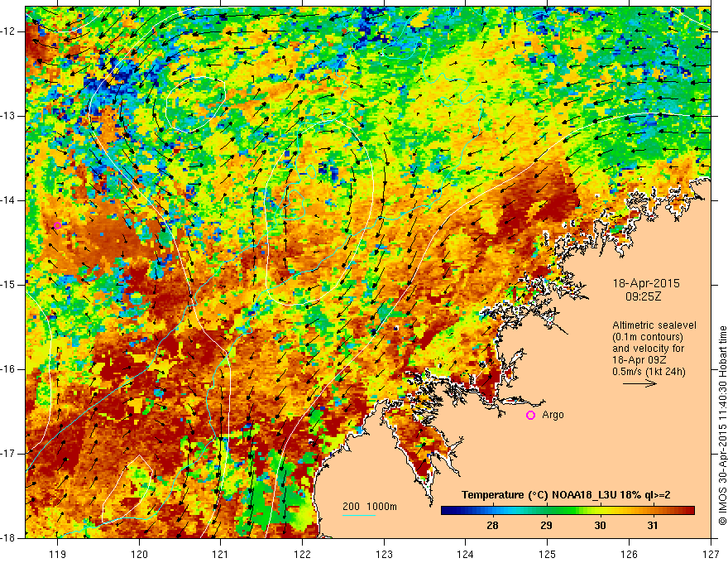This screenshot has height=563, width=728.
Task: Click the Argo float marker near 119°E
Action: 57,226
